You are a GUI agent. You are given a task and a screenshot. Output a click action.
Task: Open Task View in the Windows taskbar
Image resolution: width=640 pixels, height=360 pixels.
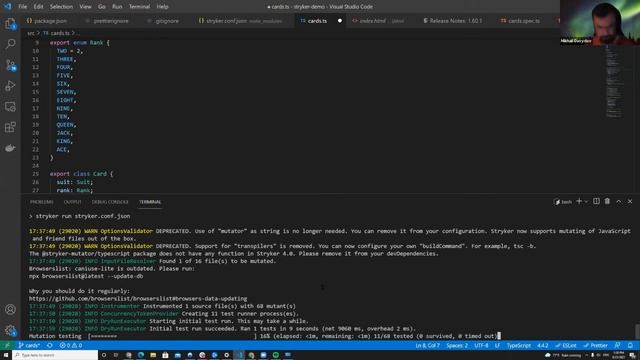point(116,355)
